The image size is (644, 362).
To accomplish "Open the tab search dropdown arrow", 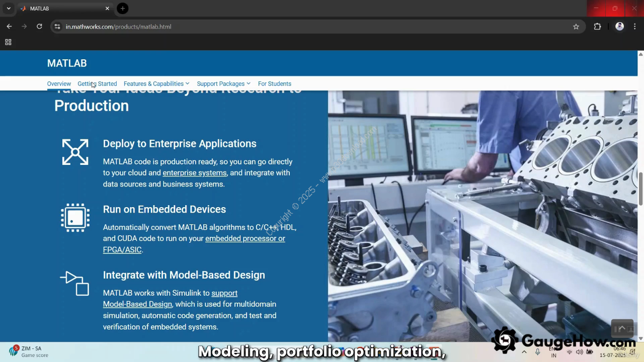I will [9, 9].
